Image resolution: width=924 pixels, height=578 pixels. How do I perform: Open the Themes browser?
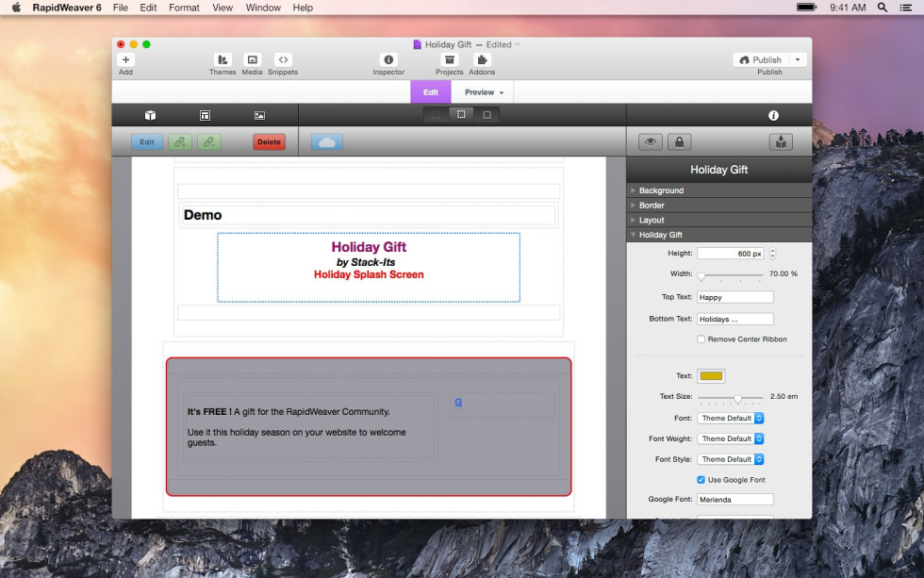[x=223, y=59]
